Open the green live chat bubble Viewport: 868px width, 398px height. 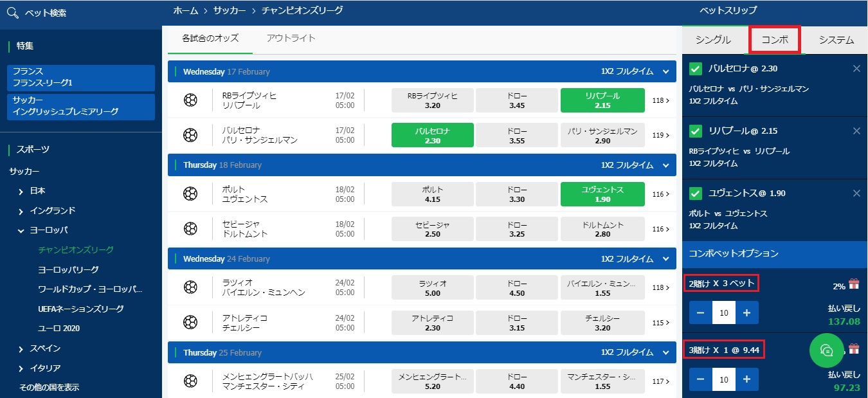point(826,350)
